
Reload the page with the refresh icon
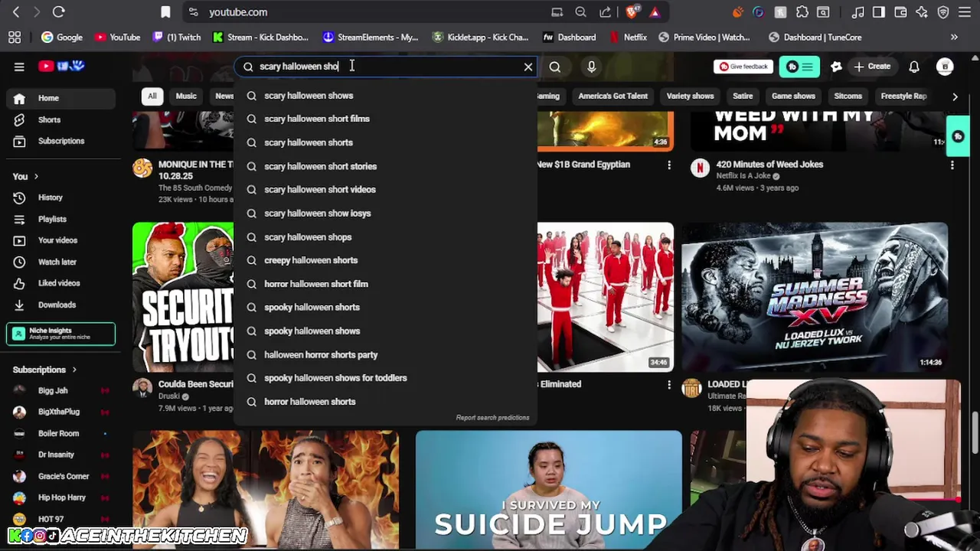(x=58, y=11)
